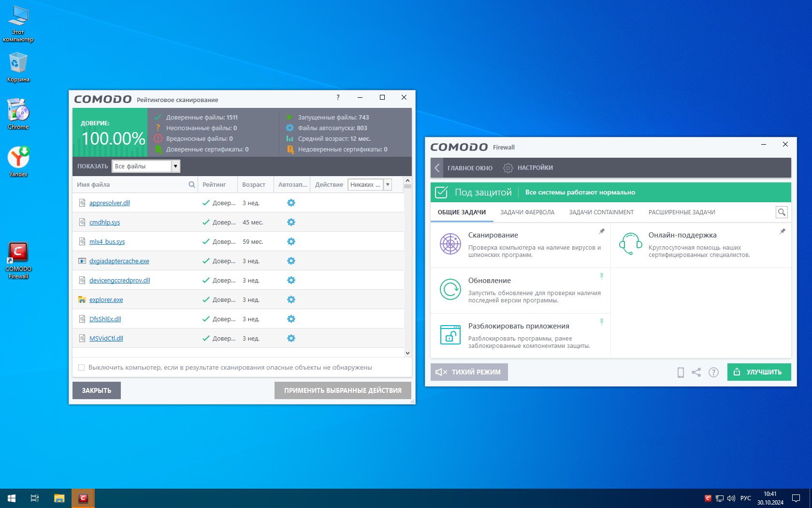
Task: Enable shutdown computer after scan checkbox
Action: click(x=82, y=368)
